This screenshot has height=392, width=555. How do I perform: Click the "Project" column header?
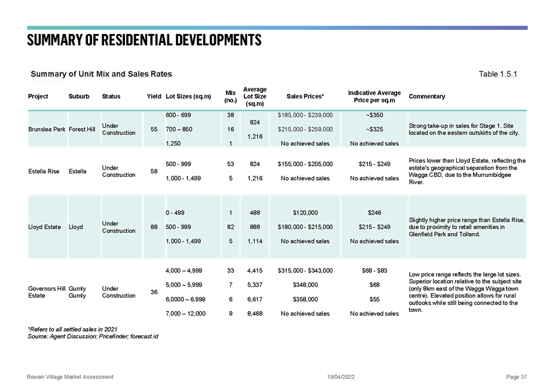coord(38,96)
